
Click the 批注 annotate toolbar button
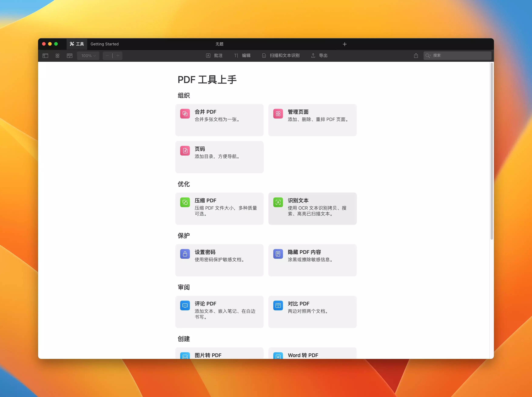[214, 56]
